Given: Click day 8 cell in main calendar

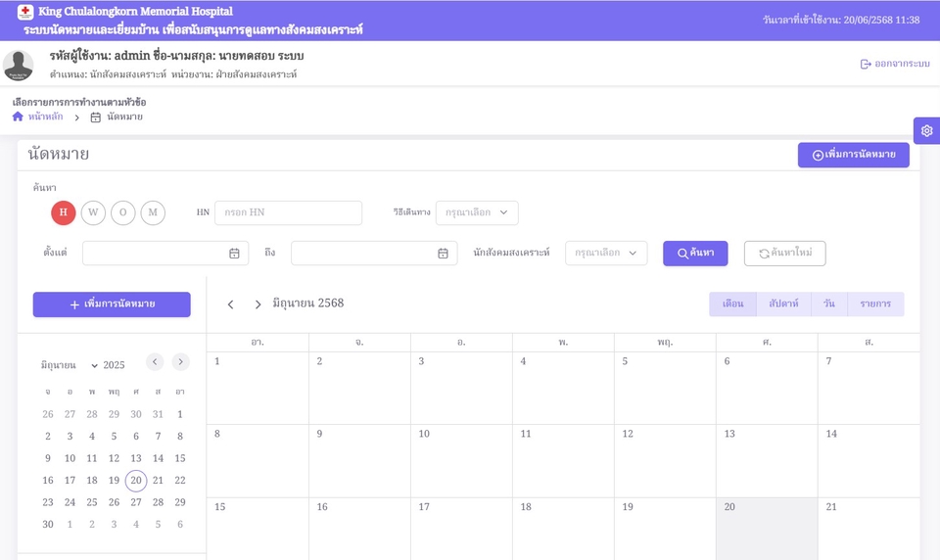Looking at the screenshot, I should tap(258, 461).
